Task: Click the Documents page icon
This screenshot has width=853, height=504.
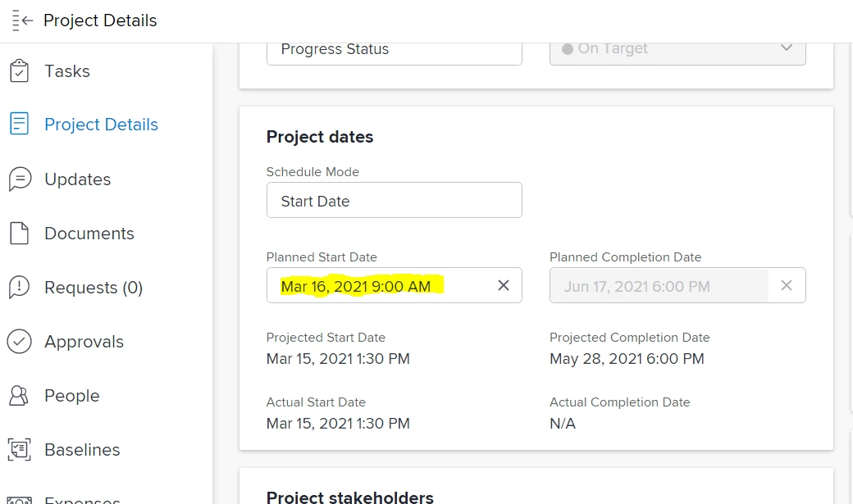Action: (20, 234)
